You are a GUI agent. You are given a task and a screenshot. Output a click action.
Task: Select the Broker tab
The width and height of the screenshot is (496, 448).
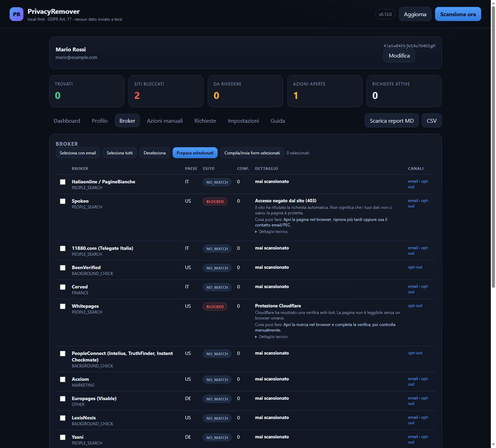127,121
